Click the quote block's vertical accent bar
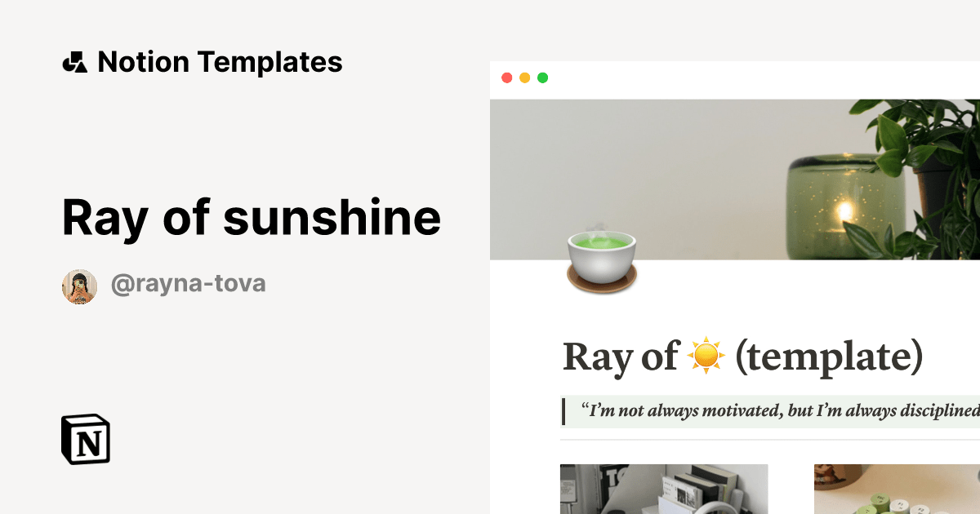The height and width of the screenshot is (514, 980). coord(564,412)
